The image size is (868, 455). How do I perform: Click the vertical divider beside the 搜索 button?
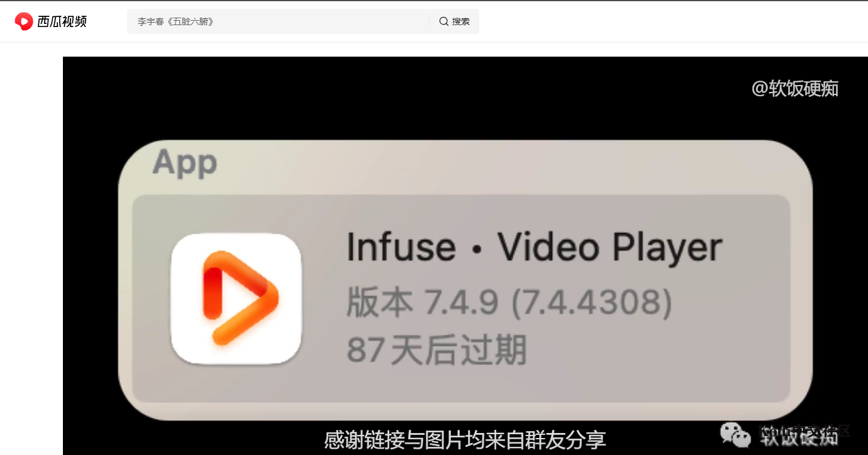(430, 21)
